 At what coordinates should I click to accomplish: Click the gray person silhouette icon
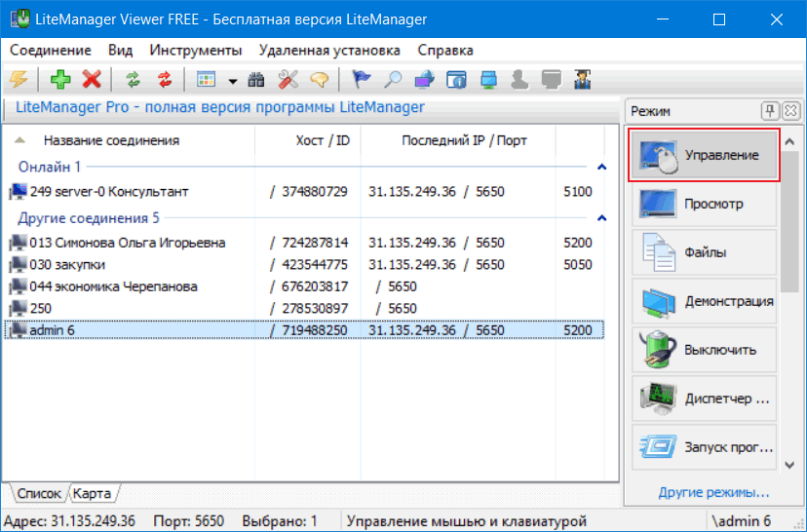click(519, 80)
